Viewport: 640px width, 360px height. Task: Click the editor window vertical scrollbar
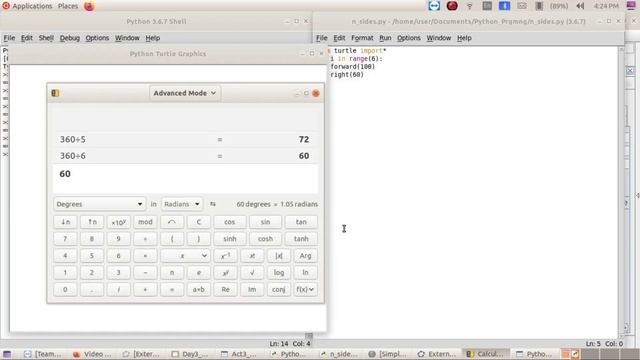pyautogui.click(x=621, y=192)
